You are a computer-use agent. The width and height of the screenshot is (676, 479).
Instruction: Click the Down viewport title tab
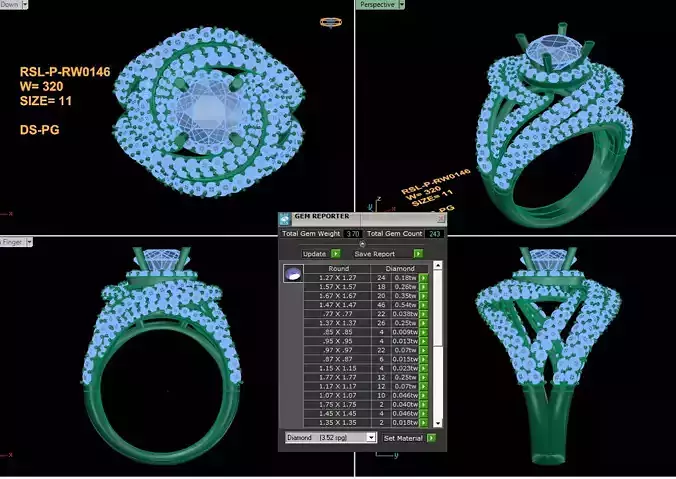10,5
